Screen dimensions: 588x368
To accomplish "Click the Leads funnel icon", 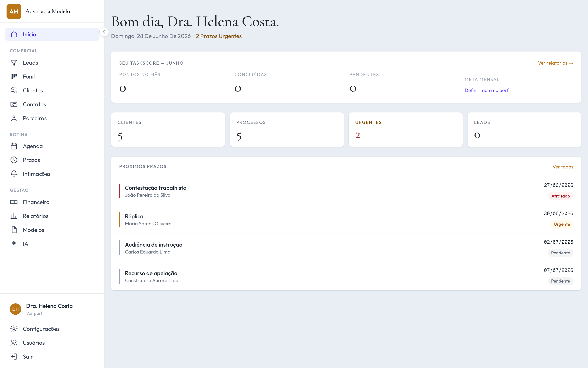I will [x=14, y=63].
